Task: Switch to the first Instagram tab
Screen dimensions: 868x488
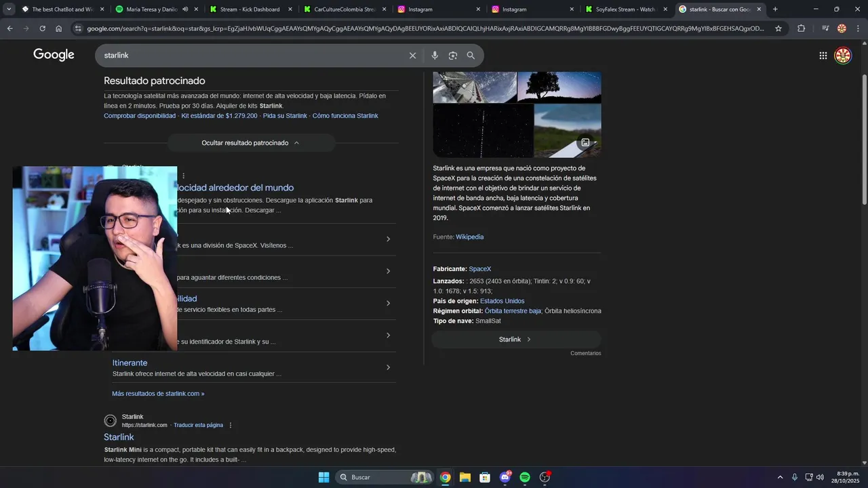Action: click(x=437, y=9)
